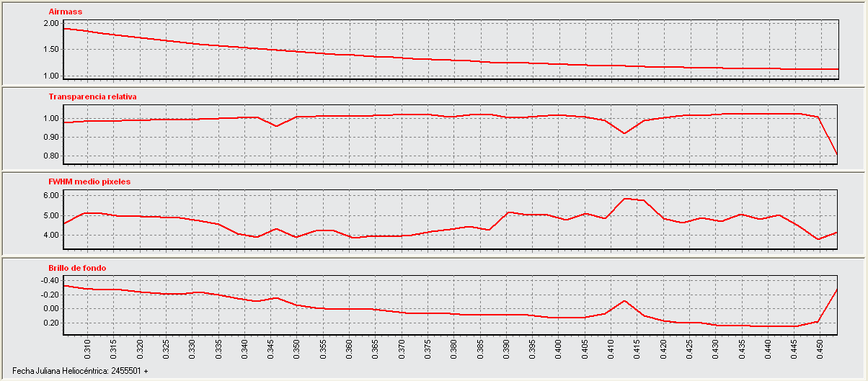Click the 0.350 tick label on the time axis

pos(296,350)
